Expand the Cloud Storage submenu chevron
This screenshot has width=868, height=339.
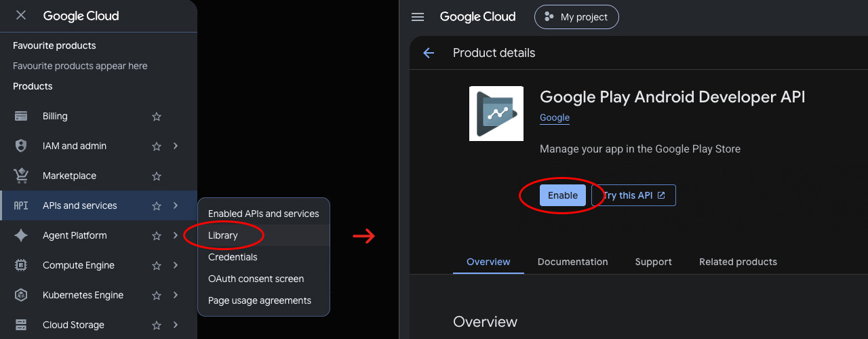point(176,325)
